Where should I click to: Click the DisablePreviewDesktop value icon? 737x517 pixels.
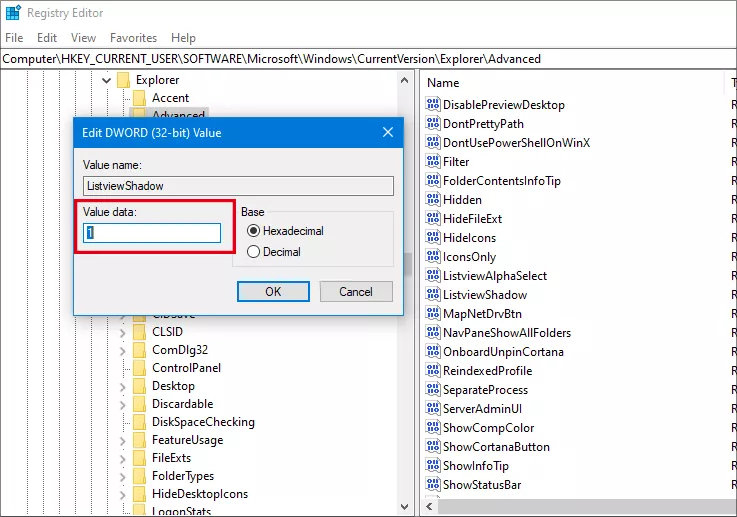coord(432,104)
